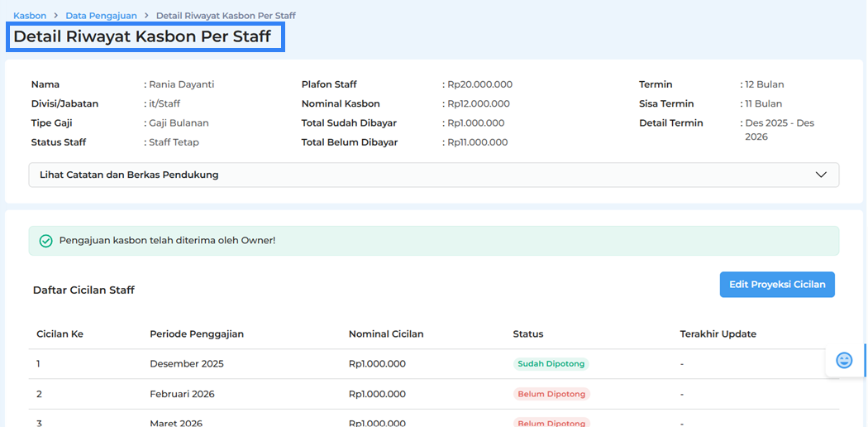Click the Sudah Dipotong status badge
Viewport: 868px width, 427px height.
click(x=551, y=364)
